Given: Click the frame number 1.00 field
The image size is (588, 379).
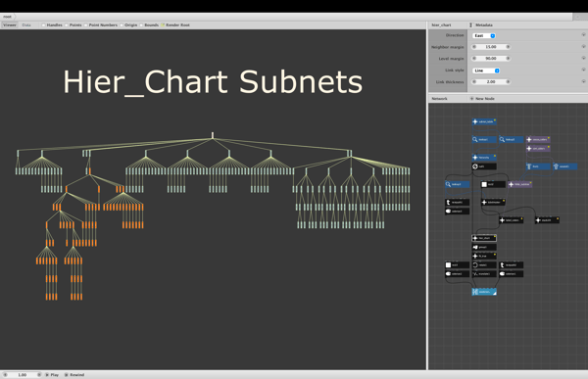Looking at the screenshot, I should (x=23, y=375).
